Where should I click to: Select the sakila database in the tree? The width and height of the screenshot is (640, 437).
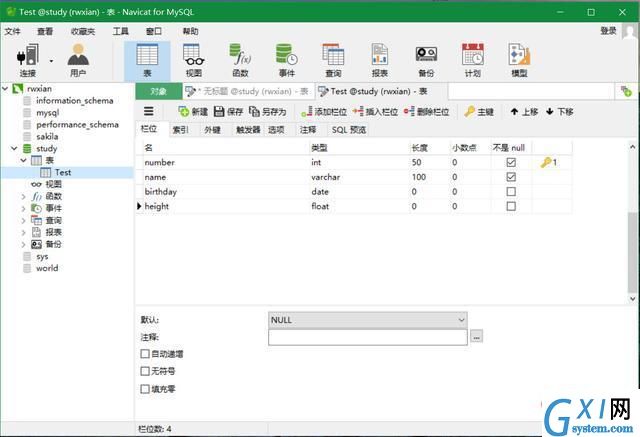point(47,137)
